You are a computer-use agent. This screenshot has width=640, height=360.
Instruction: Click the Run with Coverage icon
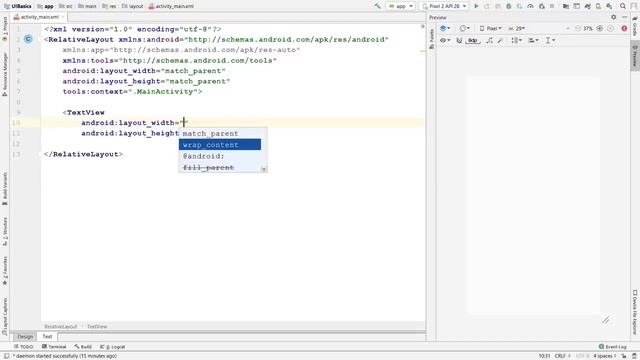(519, 6)
